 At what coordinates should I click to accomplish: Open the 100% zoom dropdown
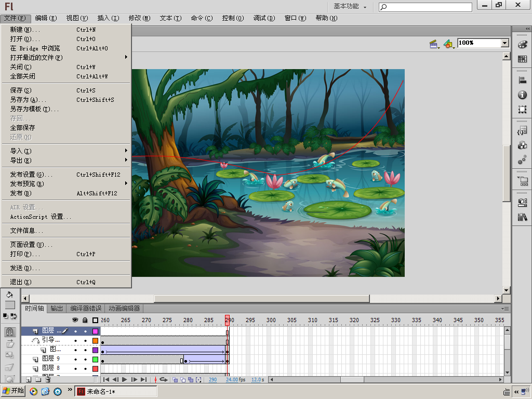[505, 43]
